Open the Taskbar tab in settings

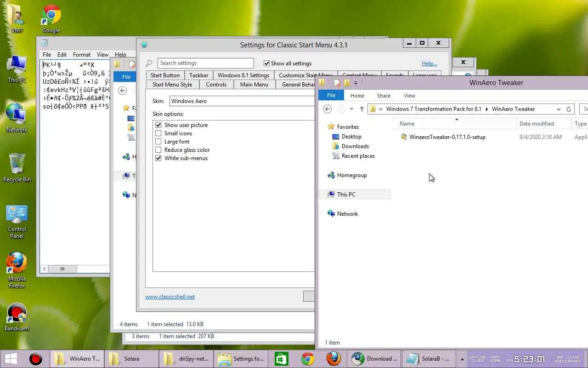point(199,75)
